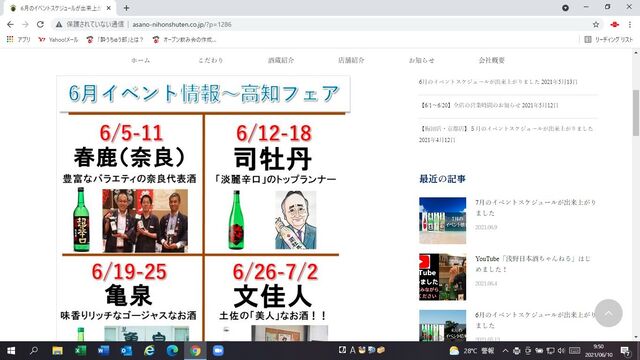Launch Microsoft Edge from the taskbar
The width and height of the screenshot is (640, 360).
172,351
